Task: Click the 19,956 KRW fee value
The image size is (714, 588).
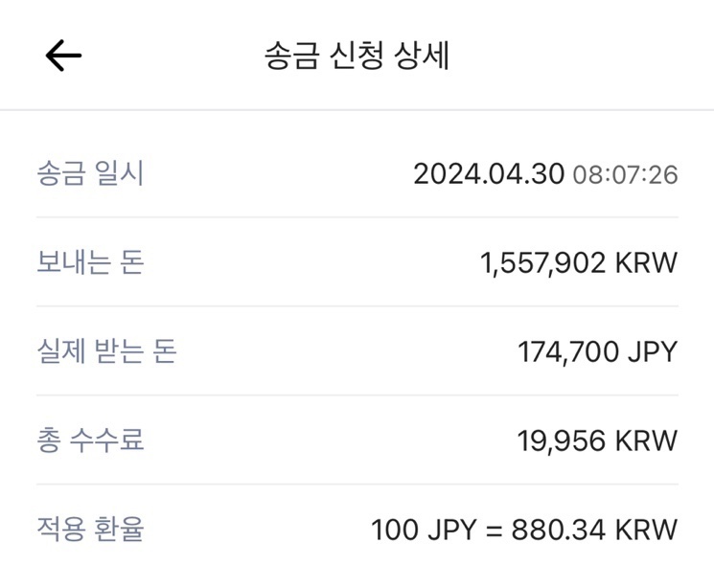Action: click(x=597, y=441)
